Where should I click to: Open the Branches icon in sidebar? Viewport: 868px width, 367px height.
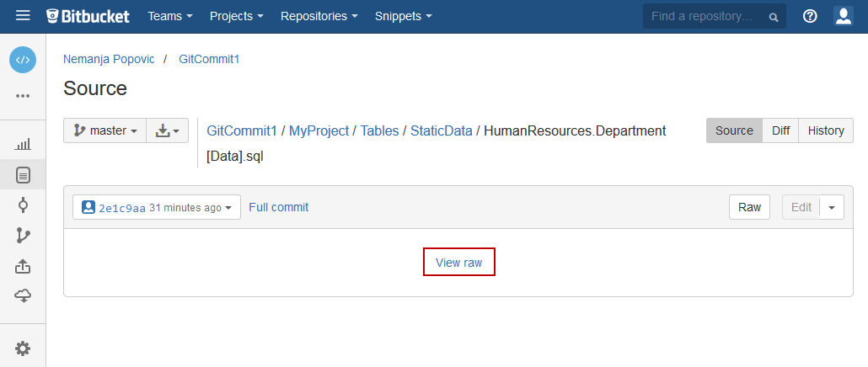tap(23, 236)
